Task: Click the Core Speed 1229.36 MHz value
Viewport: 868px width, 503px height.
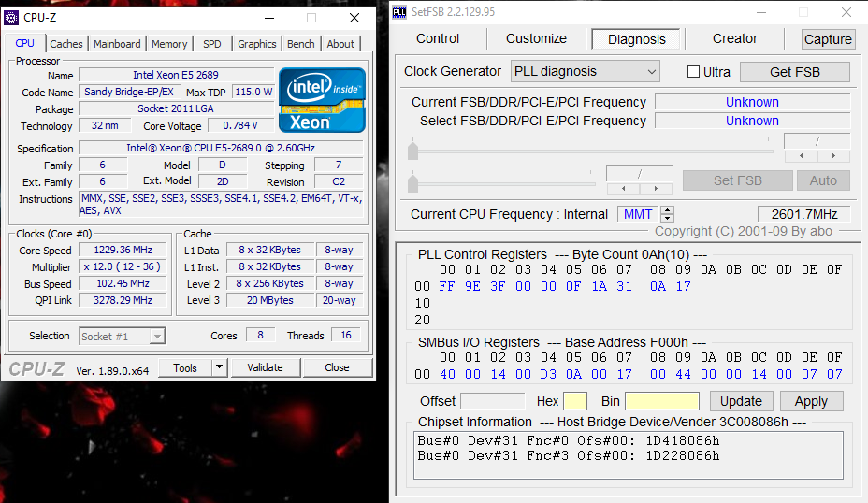Action: click(123, 251)
